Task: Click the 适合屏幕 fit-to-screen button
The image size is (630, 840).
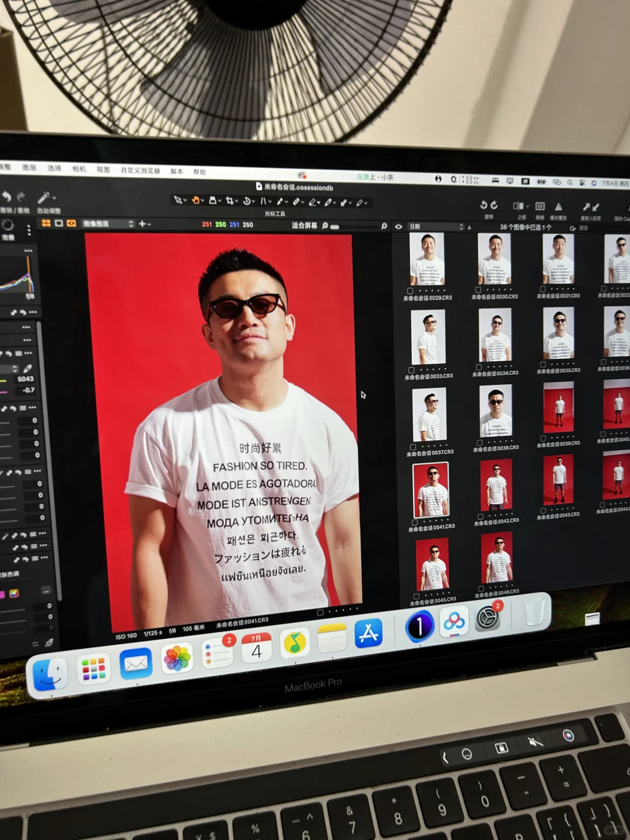Action: [304, 225]
